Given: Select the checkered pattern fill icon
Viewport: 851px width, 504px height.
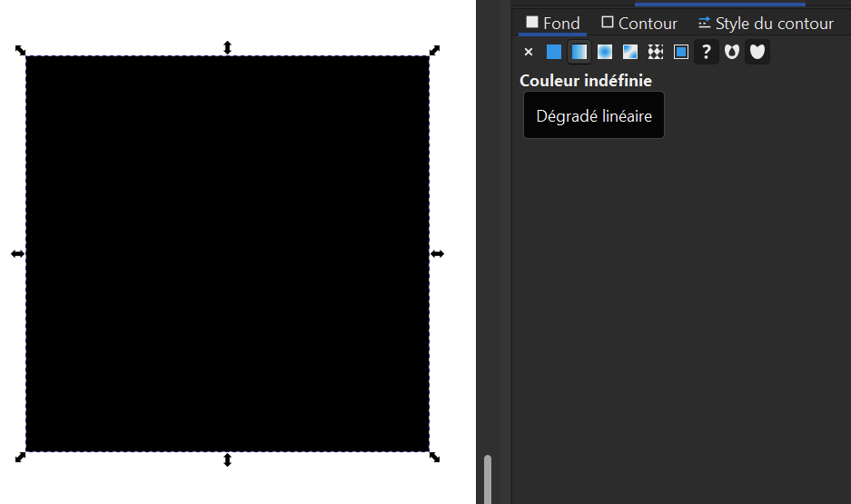Looking at the screenshot, I should coord(656,53).
